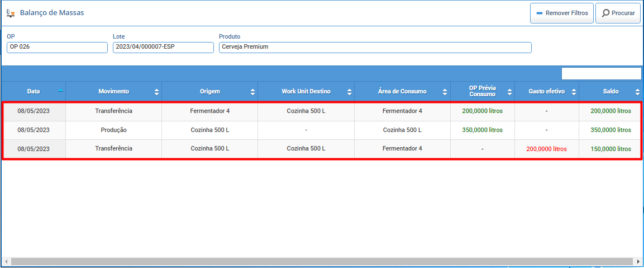Click the Movimento column header
The width and height of the screenshot is (644, 268).
(114, 91)
